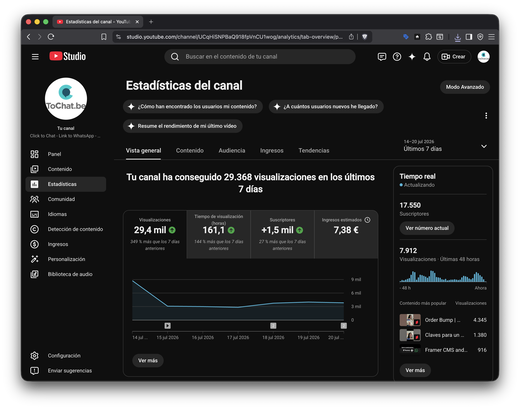Viewport: 520px width, 409px height.
Task: Click the search field Buscar en el contenido
Action: click(x=260, y=57)
